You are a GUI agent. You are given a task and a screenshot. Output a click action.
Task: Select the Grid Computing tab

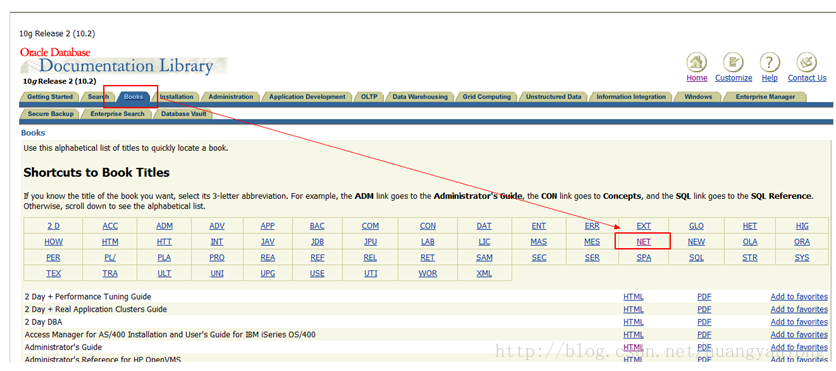(x=487, y=97)
